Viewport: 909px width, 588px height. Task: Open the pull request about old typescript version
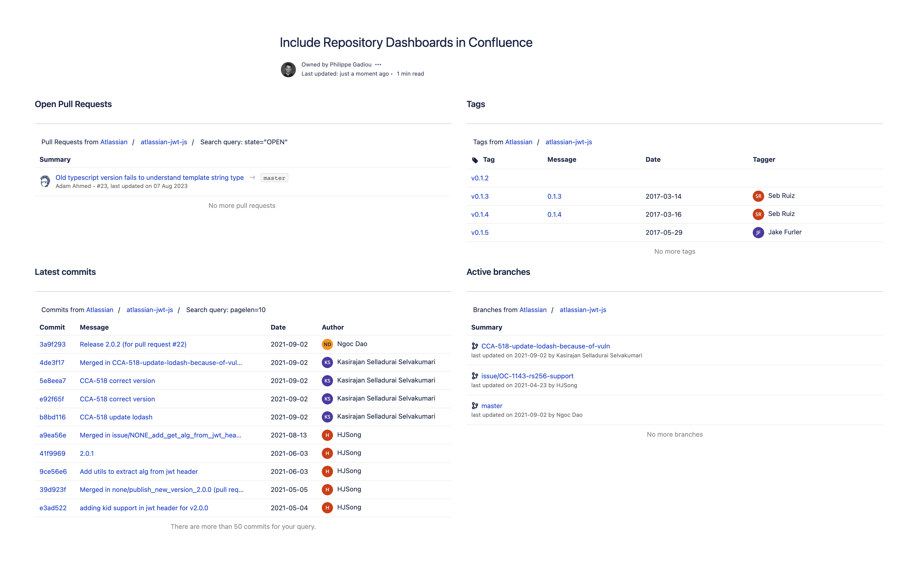click(x=150, y=177)
